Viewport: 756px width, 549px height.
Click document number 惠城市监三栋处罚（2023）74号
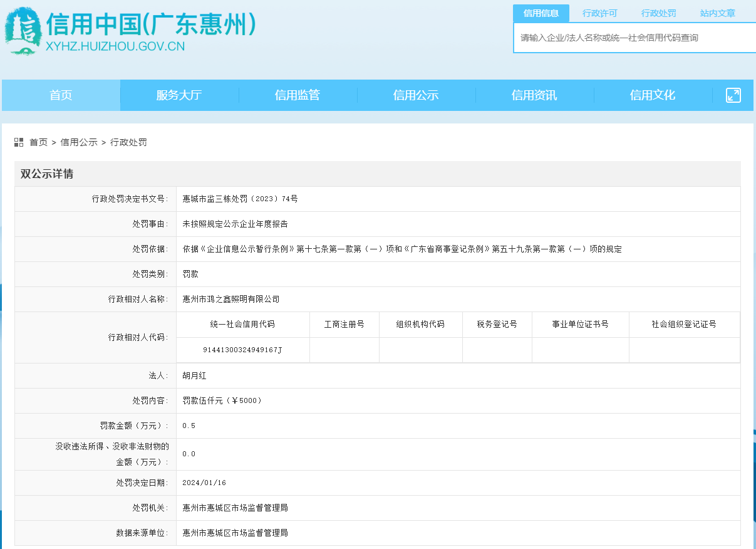[240, 199]
